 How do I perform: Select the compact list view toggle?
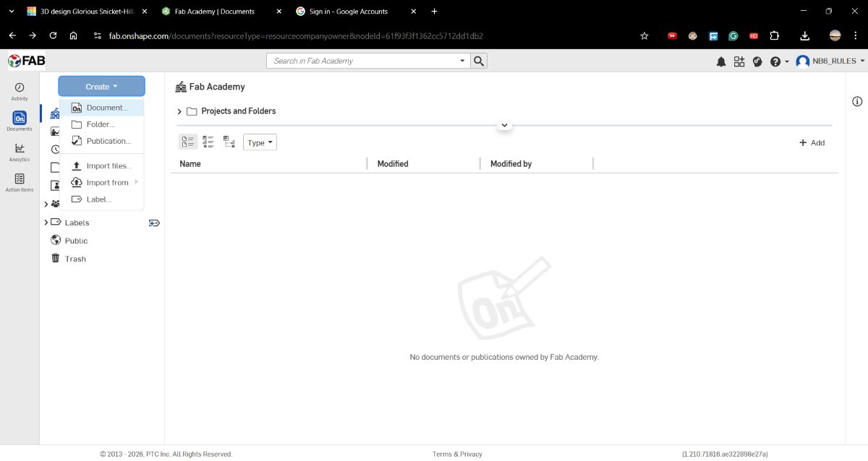[188, 142]
